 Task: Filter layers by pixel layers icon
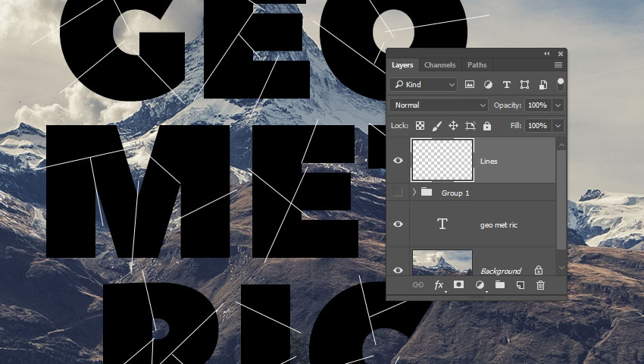click(x=470, y=84)
